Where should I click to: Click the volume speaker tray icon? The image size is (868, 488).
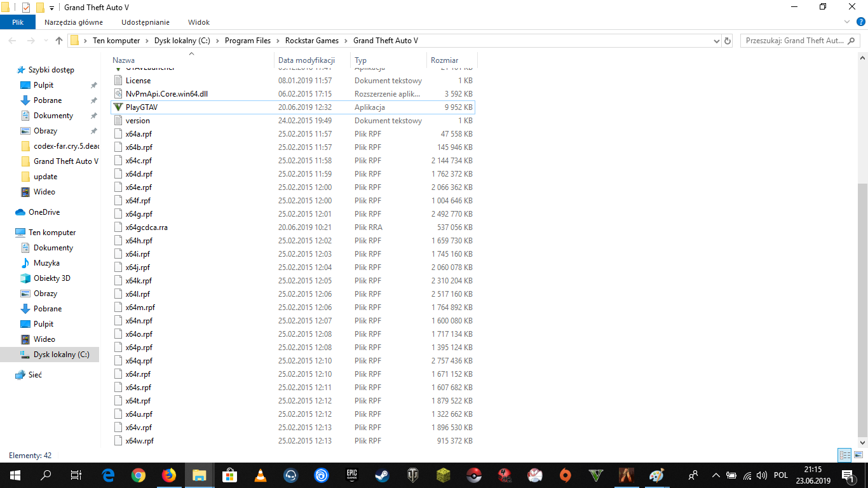(761, 475)
